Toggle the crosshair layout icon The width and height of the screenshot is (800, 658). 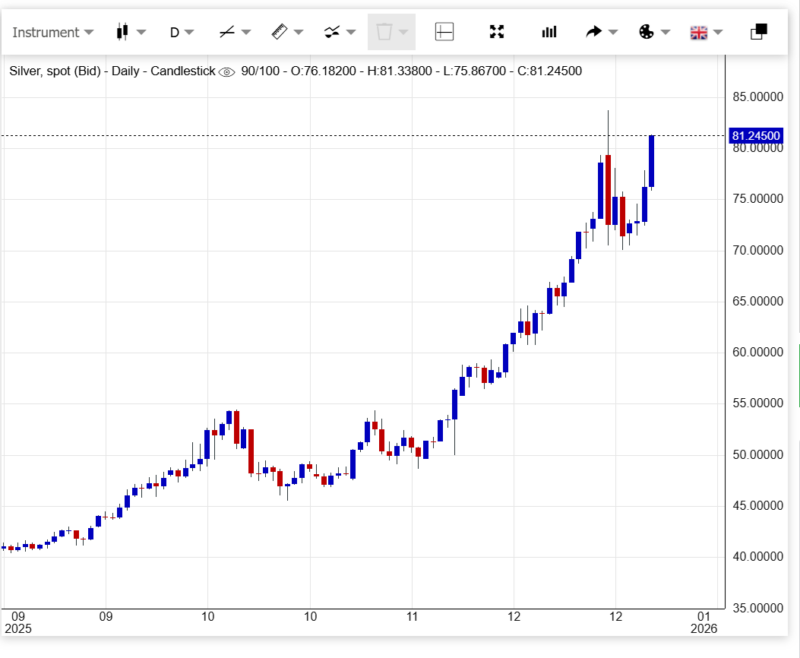point(444,32)
